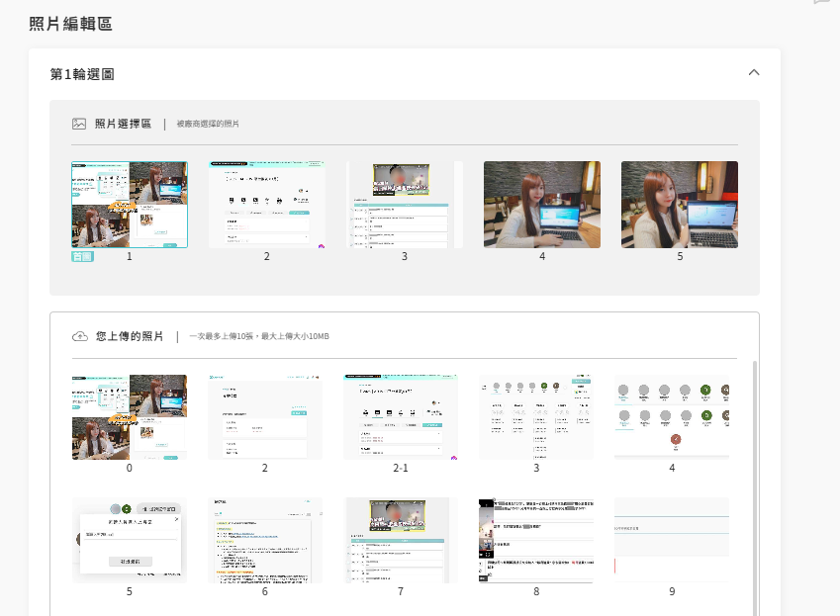Viewport: 840px width, 616px height.
Task: Click the image icon beside 照片選擇區
Action: pos(79,124)
